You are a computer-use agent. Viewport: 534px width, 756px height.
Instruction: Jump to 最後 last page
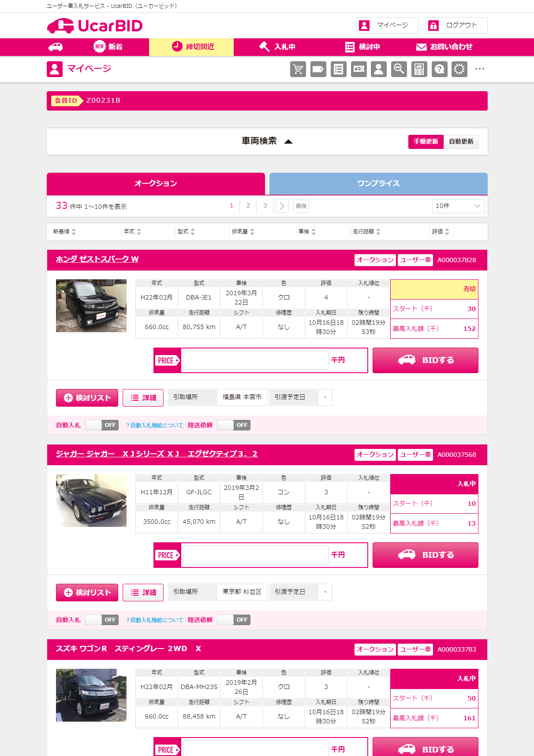[x=301, y=206]
